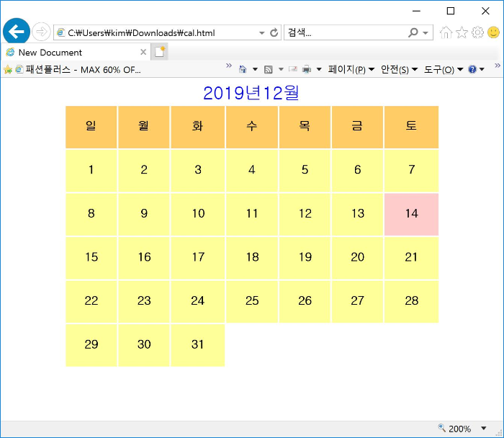504x438 pixels.
Task: Click date 23 in calendar
Action: [144, 302]
